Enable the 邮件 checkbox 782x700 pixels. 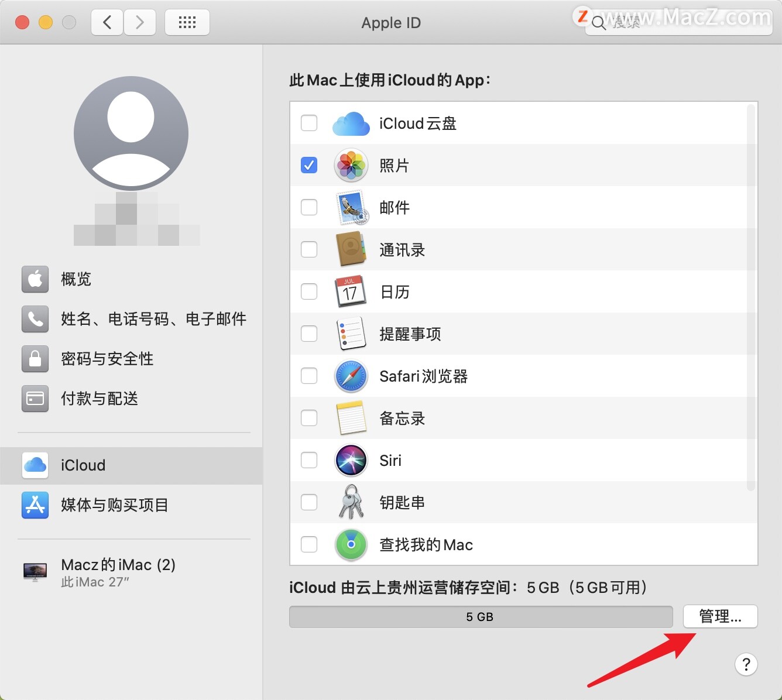[309, 207]
